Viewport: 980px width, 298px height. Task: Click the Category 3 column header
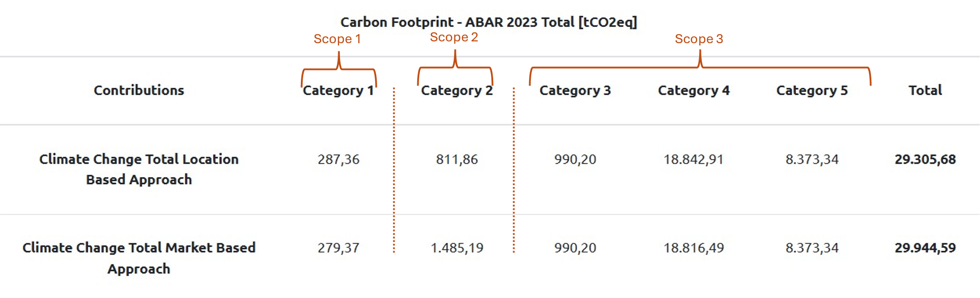[575, 91]
